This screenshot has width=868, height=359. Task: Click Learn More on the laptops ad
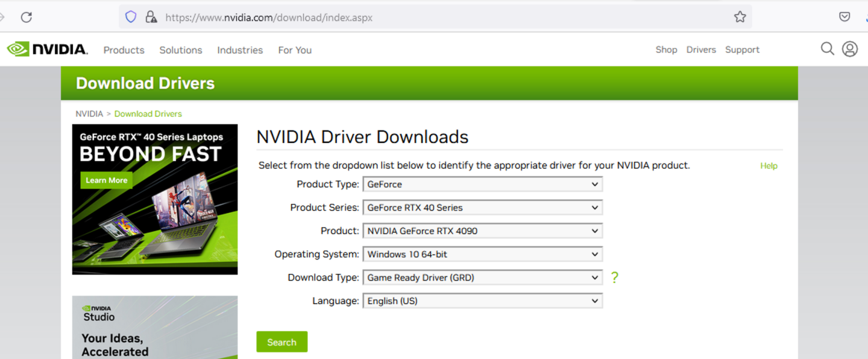coord(106,180)
